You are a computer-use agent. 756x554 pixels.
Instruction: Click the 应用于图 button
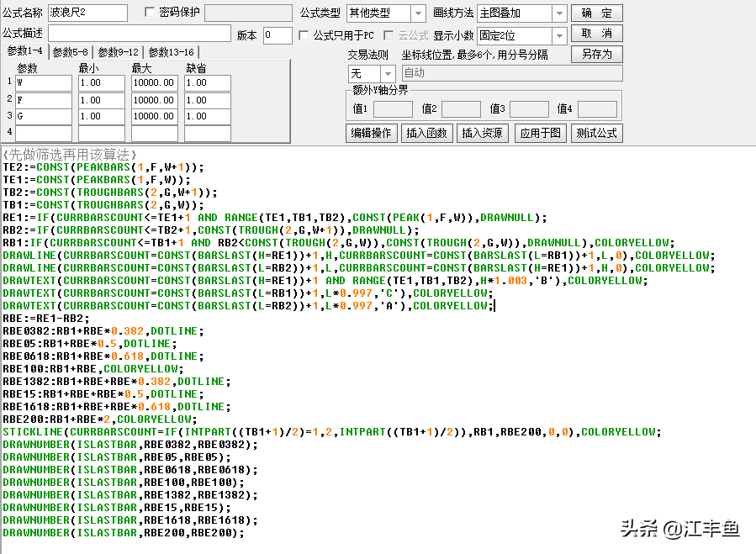541,133
